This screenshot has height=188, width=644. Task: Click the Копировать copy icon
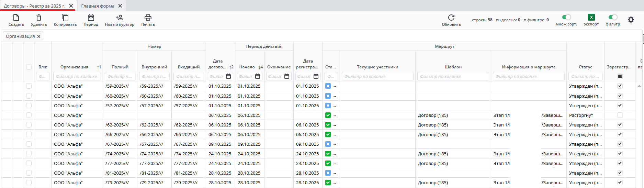(x=65, y=18)
